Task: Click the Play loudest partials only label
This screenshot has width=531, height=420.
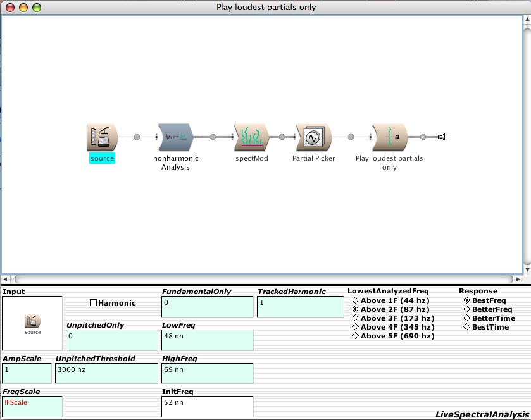Action: click(389, 163)
